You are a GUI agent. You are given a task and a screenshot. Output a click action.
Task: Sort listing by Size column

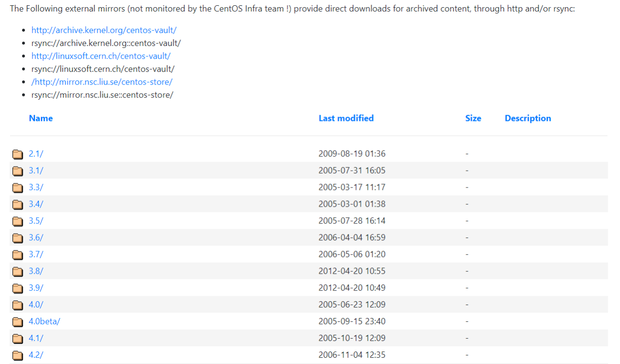pos(473,118)
